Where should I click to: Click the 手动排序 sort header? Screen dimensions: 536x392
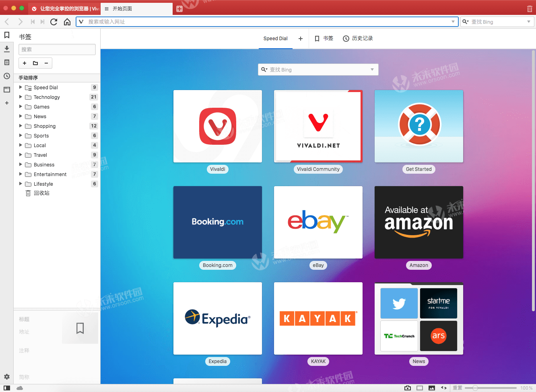pyautogui.click(x=57, y=78)
